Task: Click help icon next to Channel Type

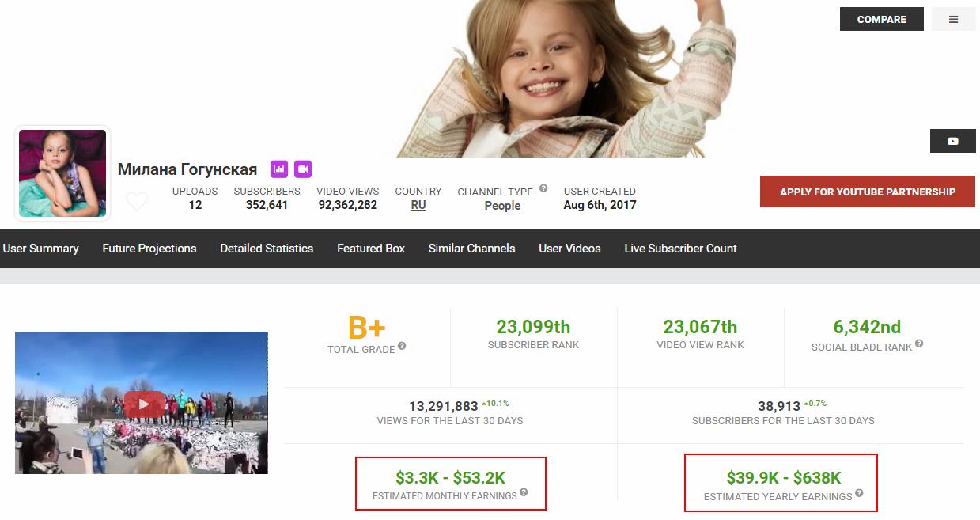Action: coord(543,189)
